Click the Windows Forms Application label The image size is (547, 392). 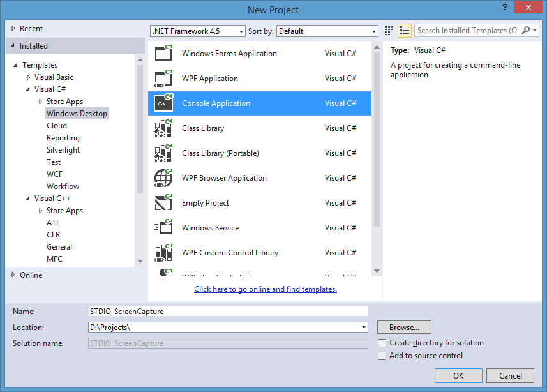[229, 54]
